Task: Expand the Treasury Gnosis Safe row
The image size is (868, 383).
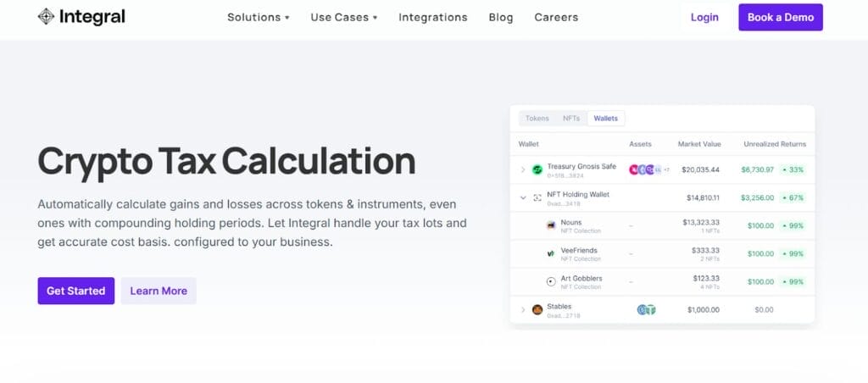Action: pos(523,169)
